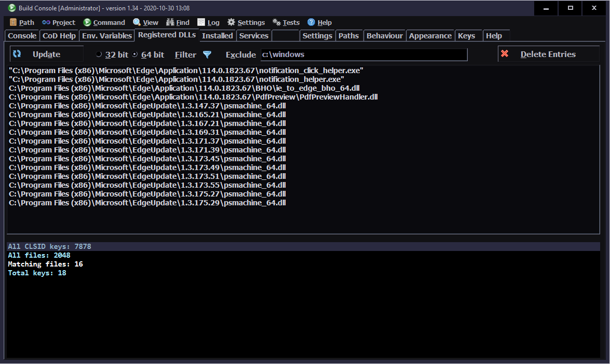Viewport: 610px width, 364px height.
Task: Select EdgeUpdate 1.3.173.51 psmachine_64.dll entry
Action: [x=147, y=176]
